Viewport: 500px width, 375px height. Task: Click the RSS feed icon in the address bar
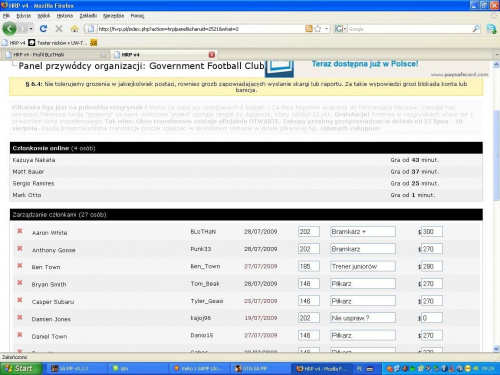(309, 29)
